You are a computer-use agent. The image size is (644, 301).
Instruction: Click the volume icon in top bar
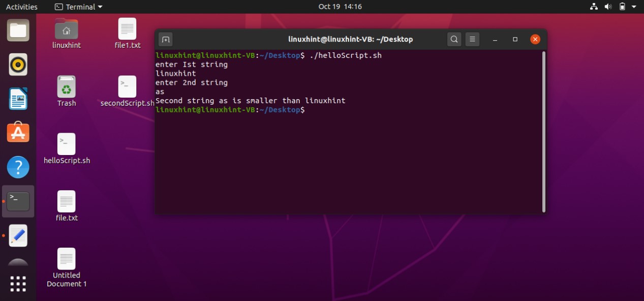(608, 7)
